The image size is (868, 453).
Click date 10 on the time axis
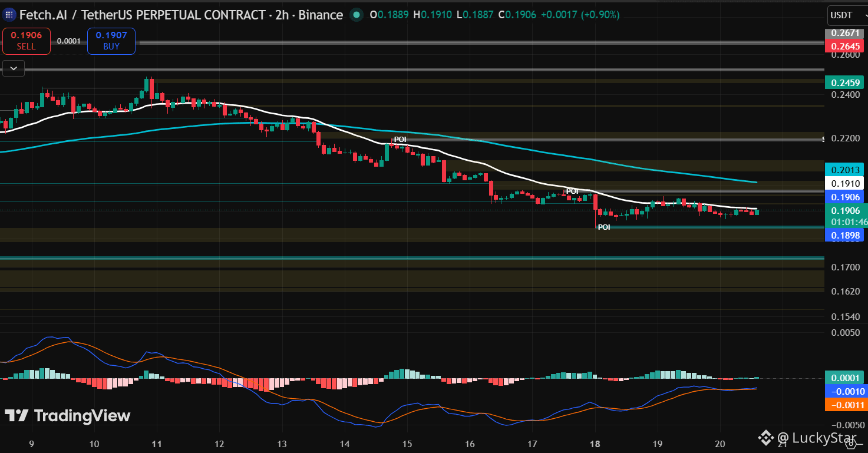pos(94,444)
